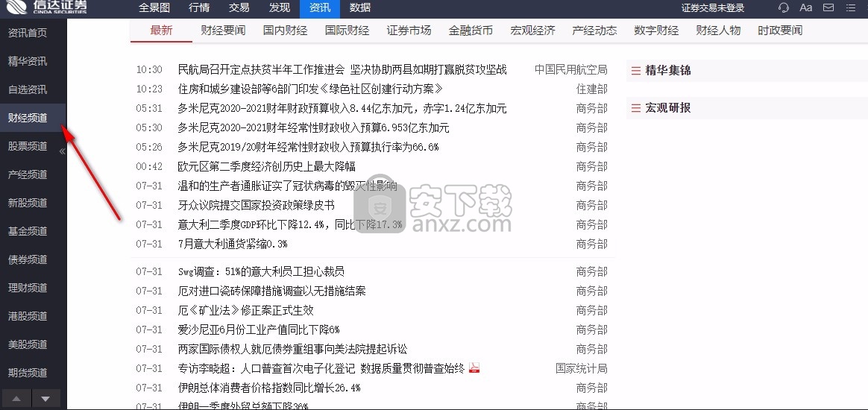
Task: Switch to the 国际财经 tab
Action: click(x=347, y=31)
